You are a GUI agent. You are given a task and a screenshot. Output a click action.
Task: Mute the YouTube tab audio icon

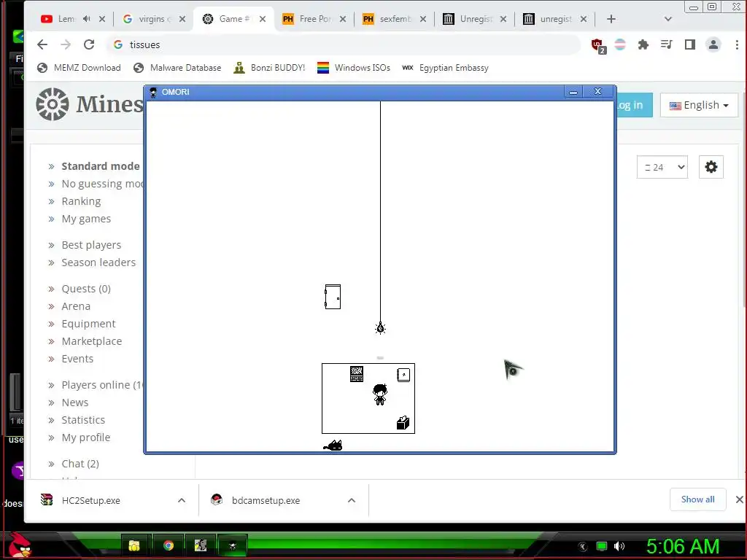point(86,19)
